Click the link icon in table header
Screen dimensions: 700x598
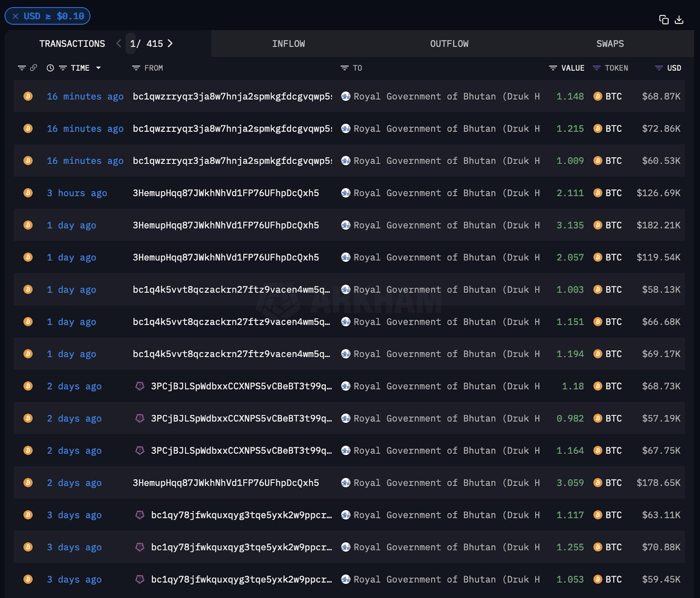click(33, 68)
